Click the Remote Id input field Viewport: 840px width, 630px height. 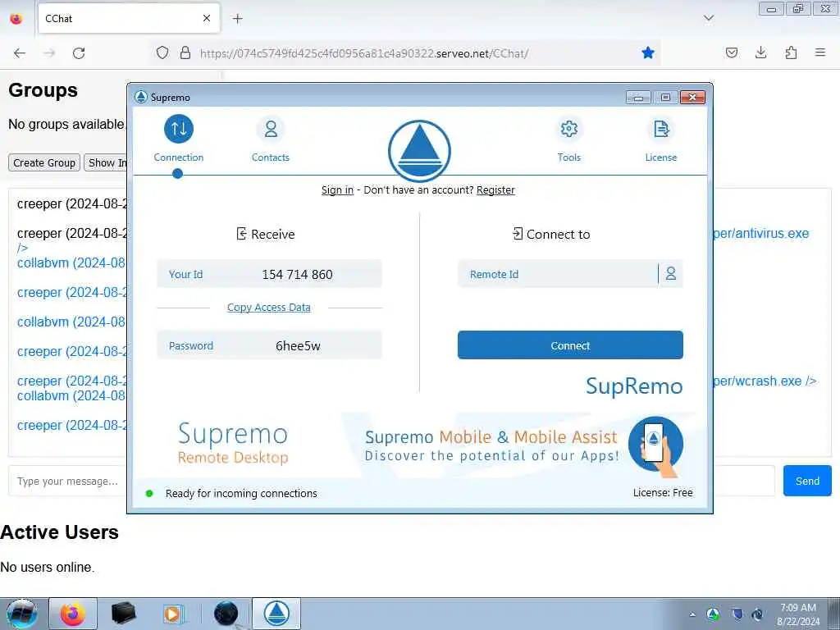557,274
